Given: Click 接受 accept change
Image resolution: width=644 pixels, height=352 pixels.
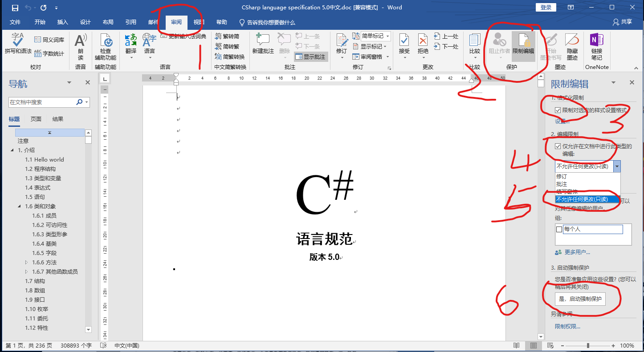Looking at the screenshot, I should tap(404, 46).
